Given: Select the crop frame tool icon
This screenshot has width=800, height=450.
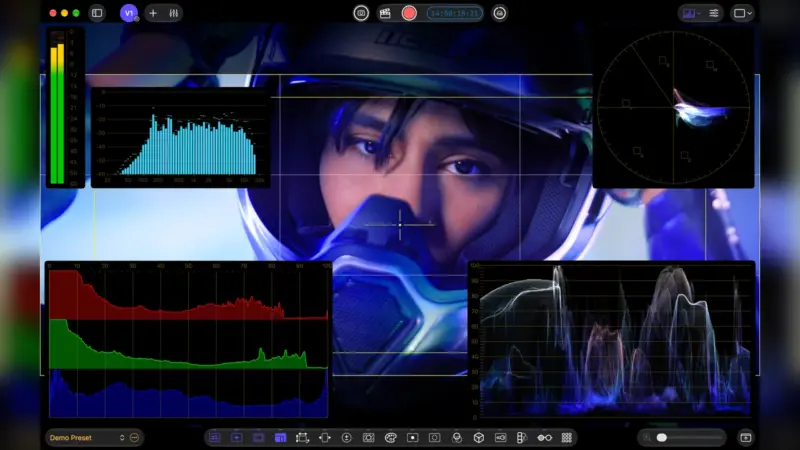Looking at the screenshot, I should pyautogui.click(x=303, y=438).
